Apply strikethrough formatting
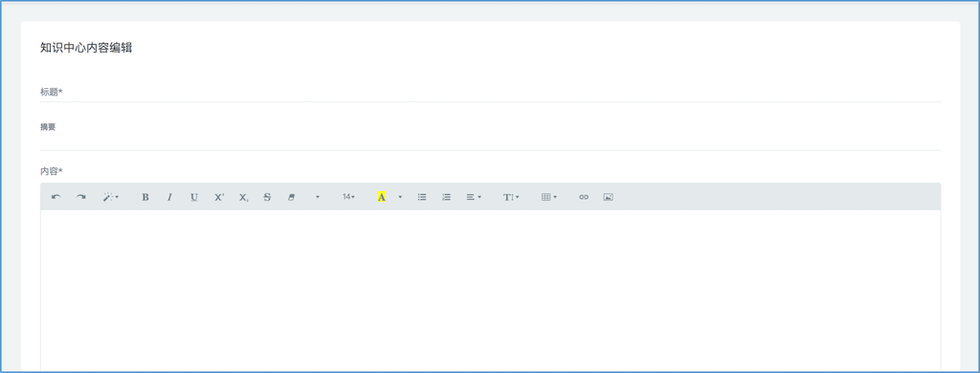This screenshot has height=373, width=980. [267, 197]
